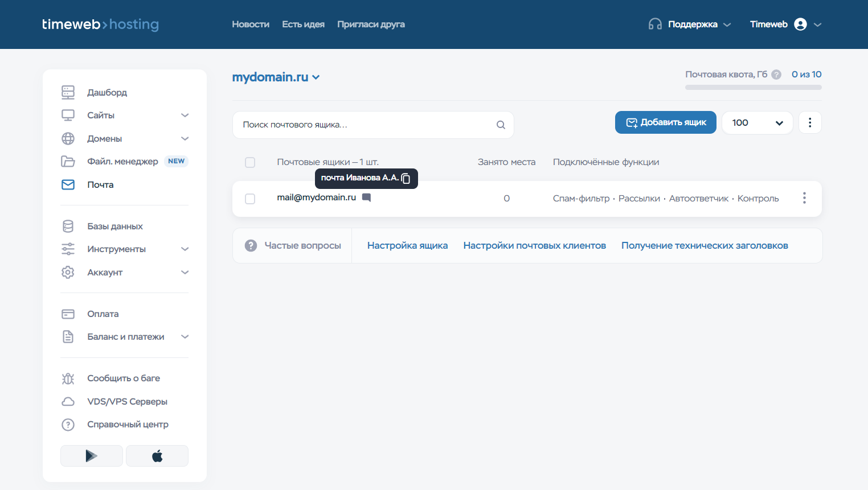
Task: Open the 100 per-page dropdown
Action: [x=757, y=123]
